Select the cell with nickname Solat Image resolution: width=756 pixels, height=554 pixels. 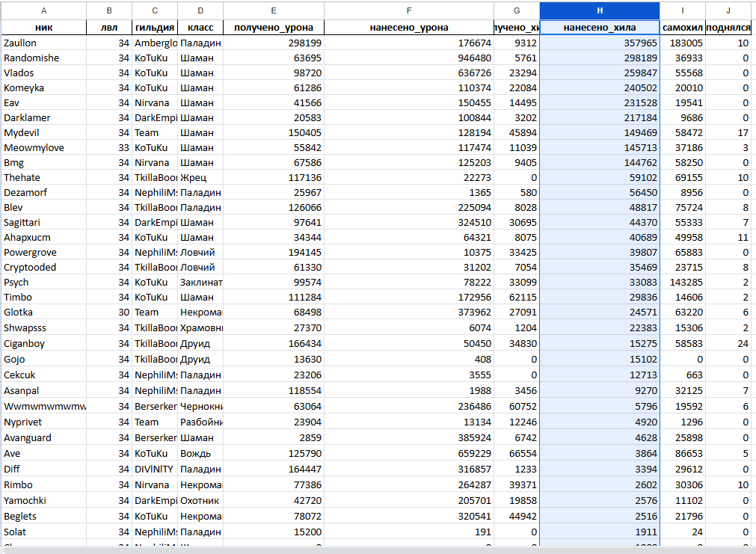43,532
